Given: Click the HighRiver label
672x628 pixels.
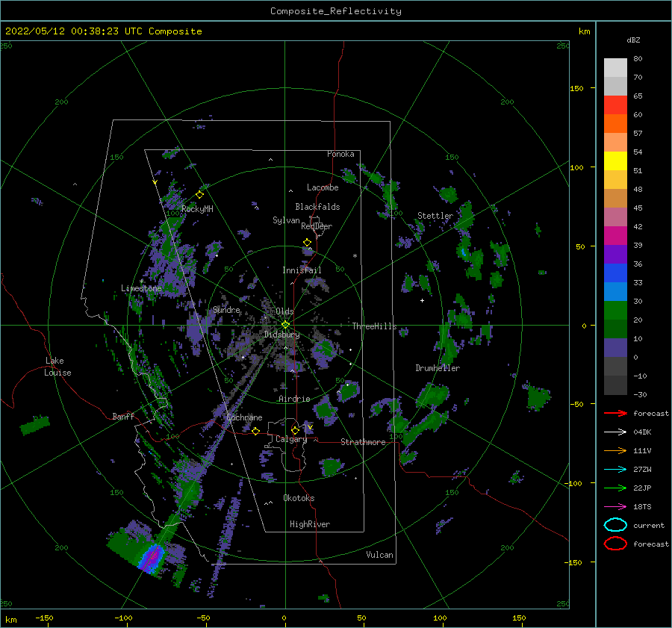Looking at the screenshot, I should (309, 524).
